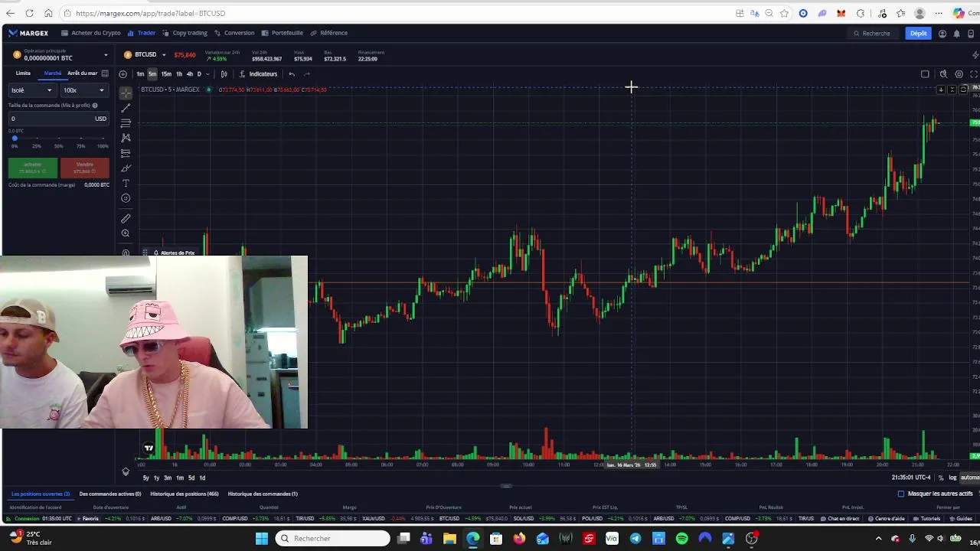Open the Arrêt du marché tab

[x=82, y=73]
